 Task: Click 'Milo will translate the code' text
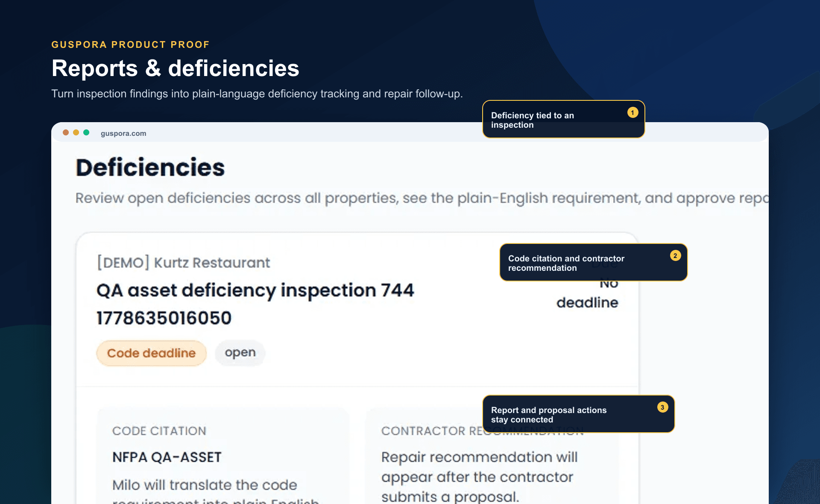pos(205,485)
